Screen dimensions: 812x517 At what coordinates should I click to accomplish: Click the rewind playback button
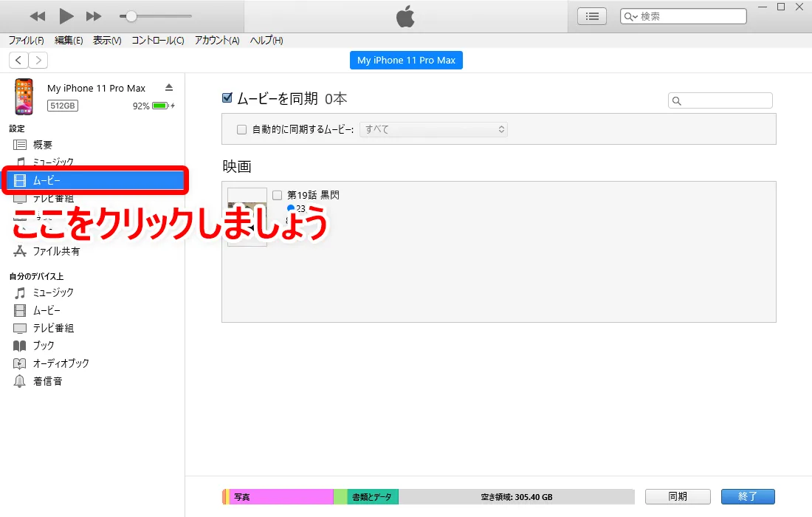pyautogui.click(x=38, y=16)
